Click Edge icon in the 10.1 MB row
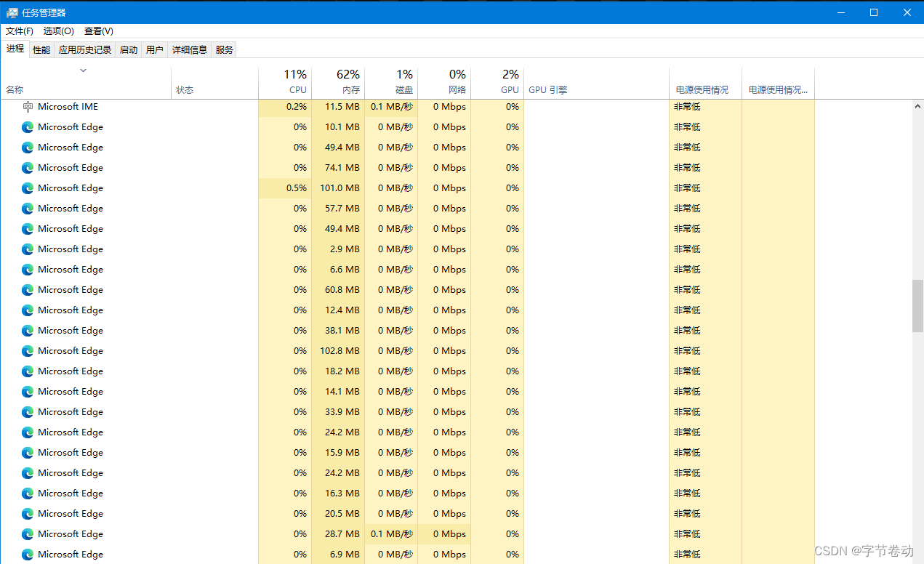This screenshot has height=564, width=924. pos(28,127)
